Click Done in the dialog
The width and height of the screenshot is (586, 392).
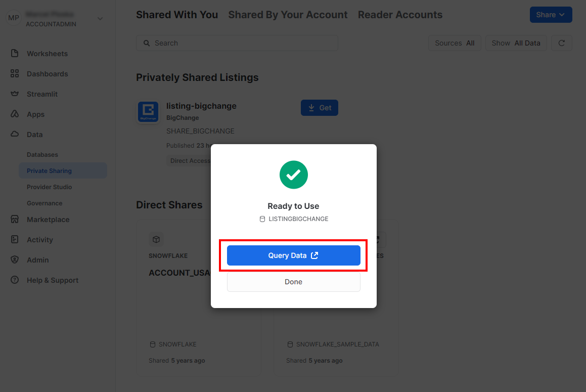pos(293,282)
